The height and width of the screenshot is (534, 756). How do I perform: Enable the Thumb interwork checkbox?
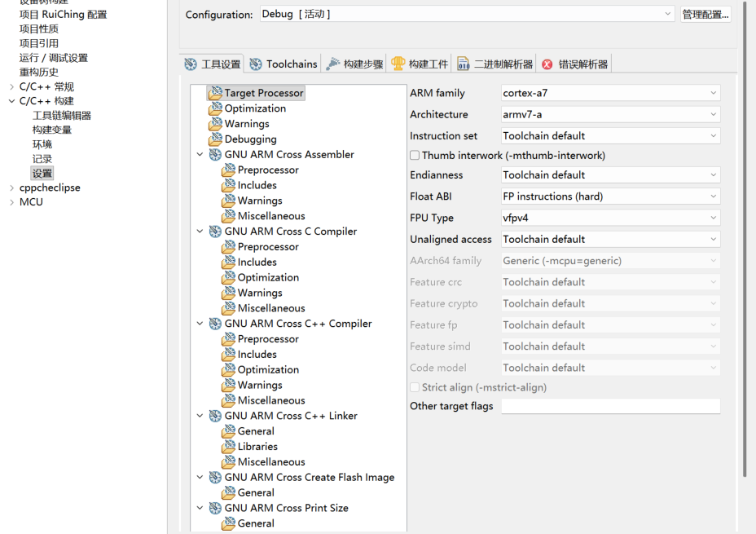point(415,156)
